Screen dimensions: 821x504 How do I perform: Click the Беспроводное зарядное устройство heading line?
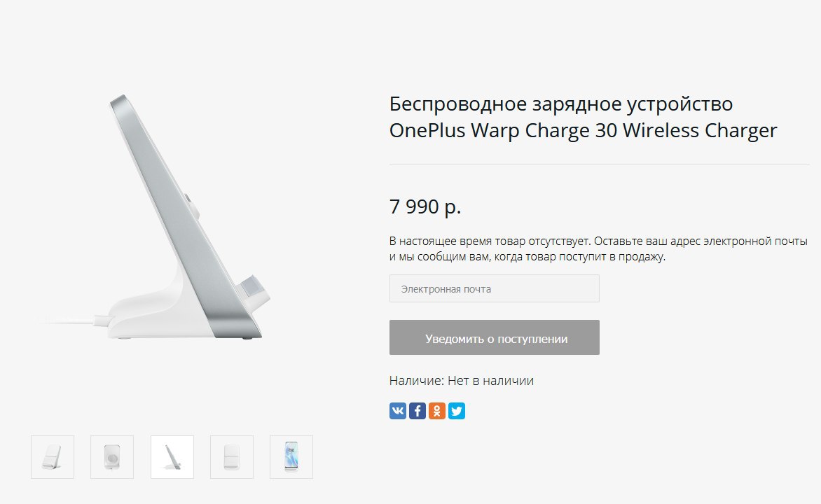pos(561,104)
